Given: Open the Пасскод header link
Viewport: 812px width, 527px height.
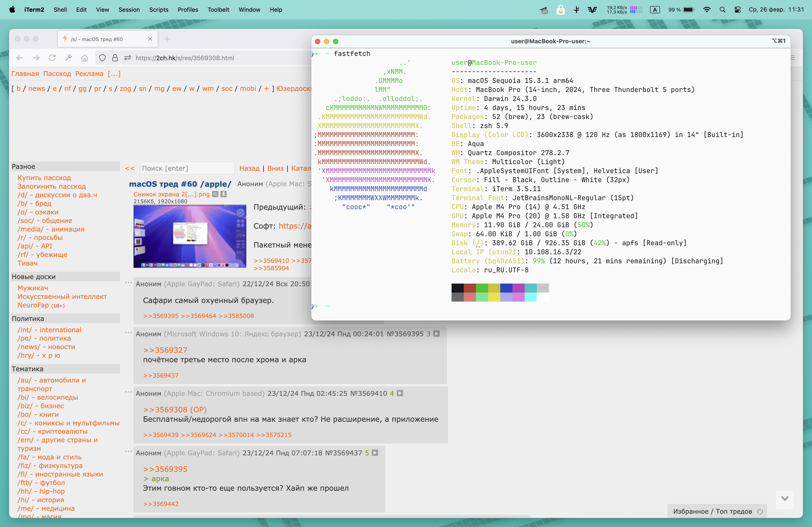Looking at the screenshot, I should 57,74.
